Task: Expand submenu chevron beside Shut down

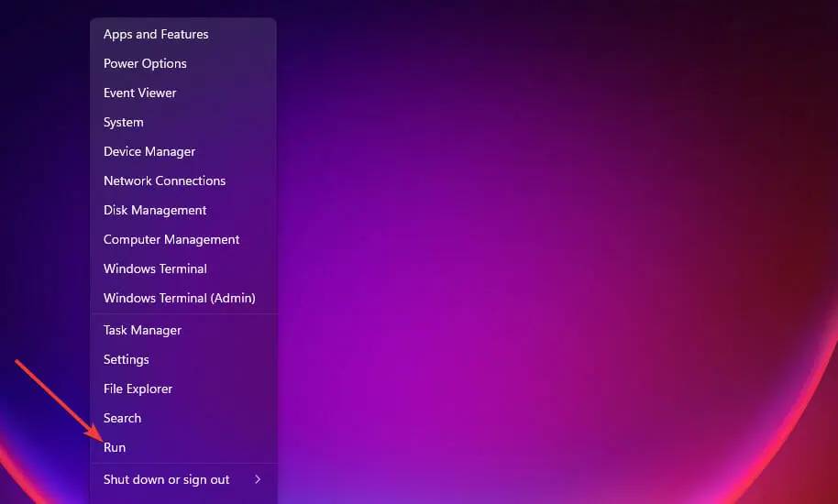Action: (x=258, y=479)
